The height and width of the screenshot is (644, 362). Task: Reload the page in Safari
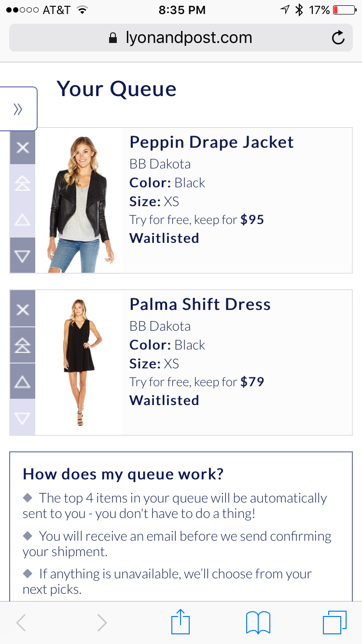(x=338, y=38)
